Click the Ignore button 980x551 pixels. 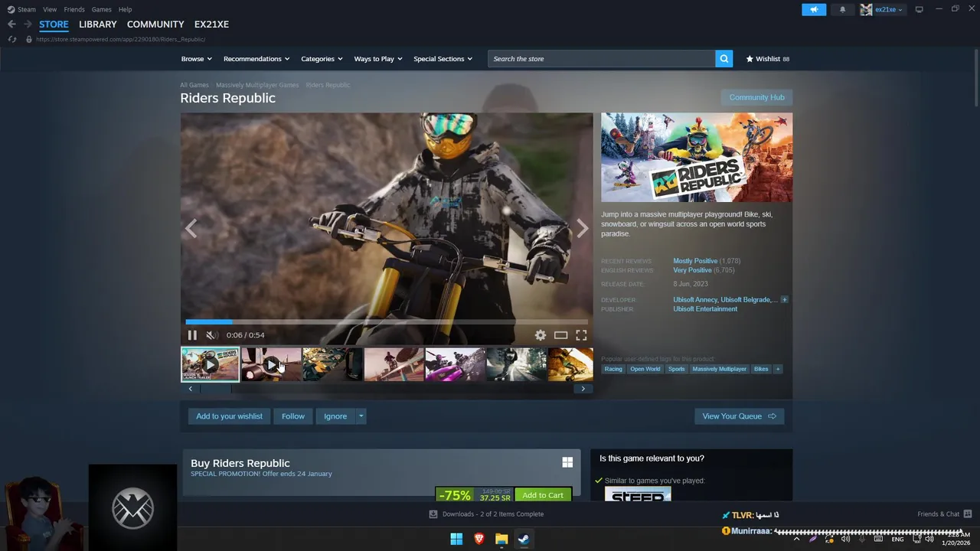coord(335,416)
